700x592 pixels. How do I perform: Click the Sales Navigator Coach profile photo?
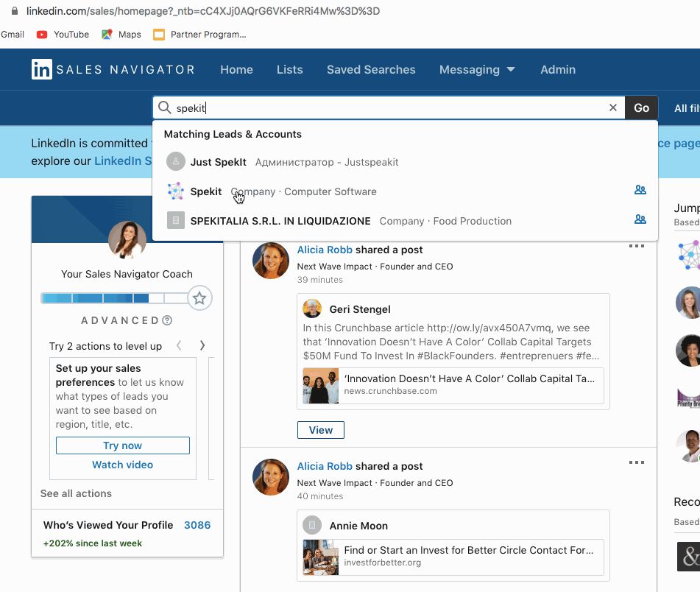(x=127, y=240)
